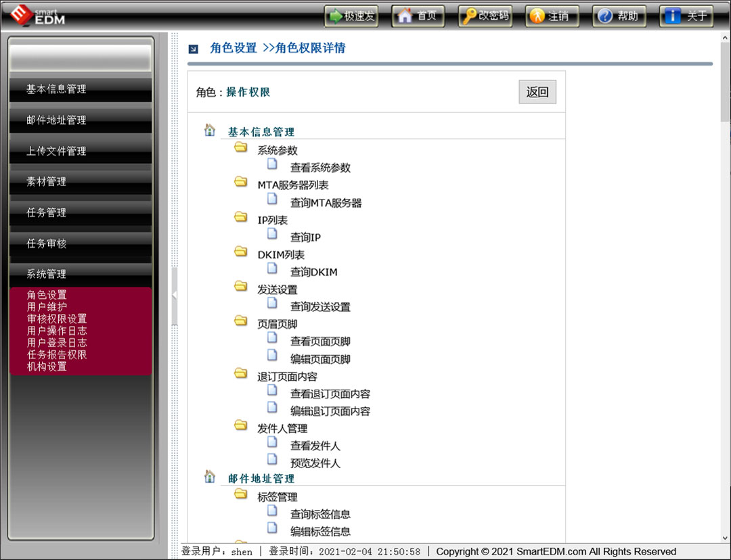This screenshot has width=731, height=560.
Task: Click the breadcrumb arrow icon beside 角色设置
Action: [193, 49]
